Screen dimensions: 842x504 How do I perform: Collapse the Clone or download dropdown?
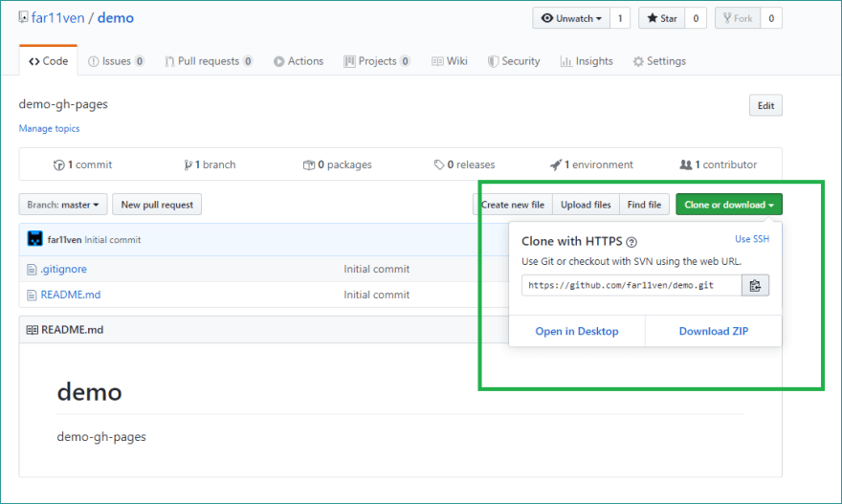pos(729,205)
